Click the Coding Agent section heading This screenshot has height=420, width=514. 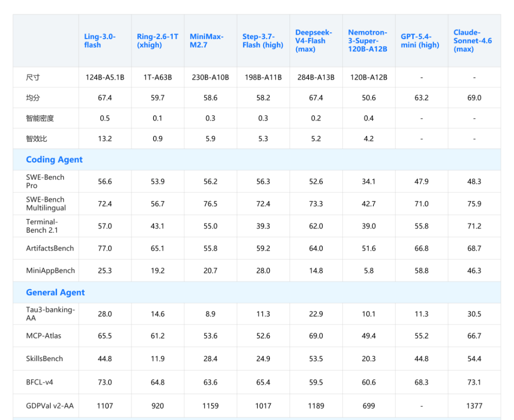point(54,159)
